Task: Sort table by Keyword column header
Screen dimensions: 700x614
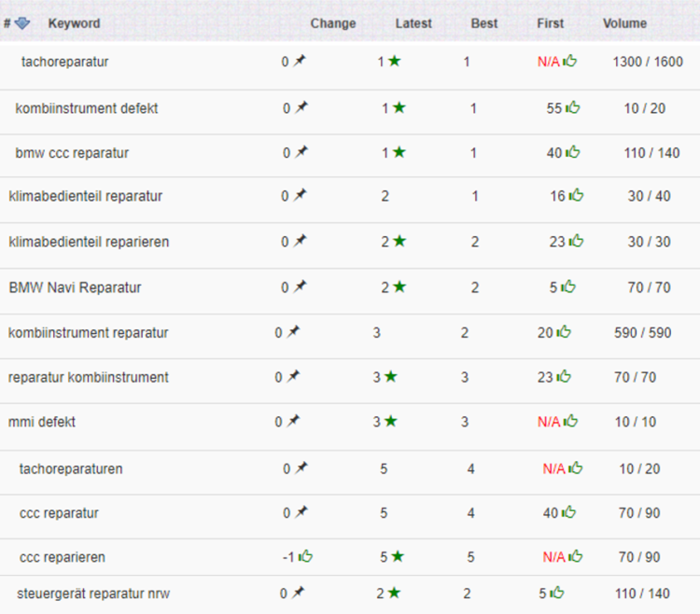Action: [x=74, y=23]
